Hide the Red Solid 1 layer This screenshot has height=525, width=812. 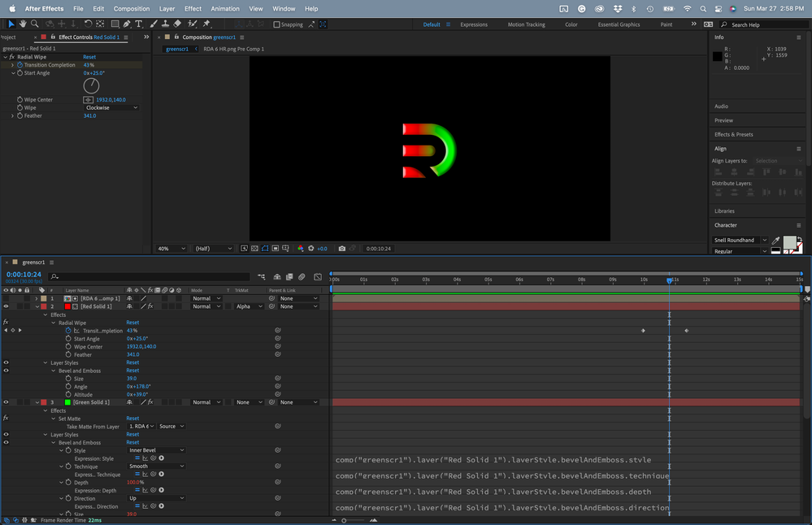click(x=7, y=306)
